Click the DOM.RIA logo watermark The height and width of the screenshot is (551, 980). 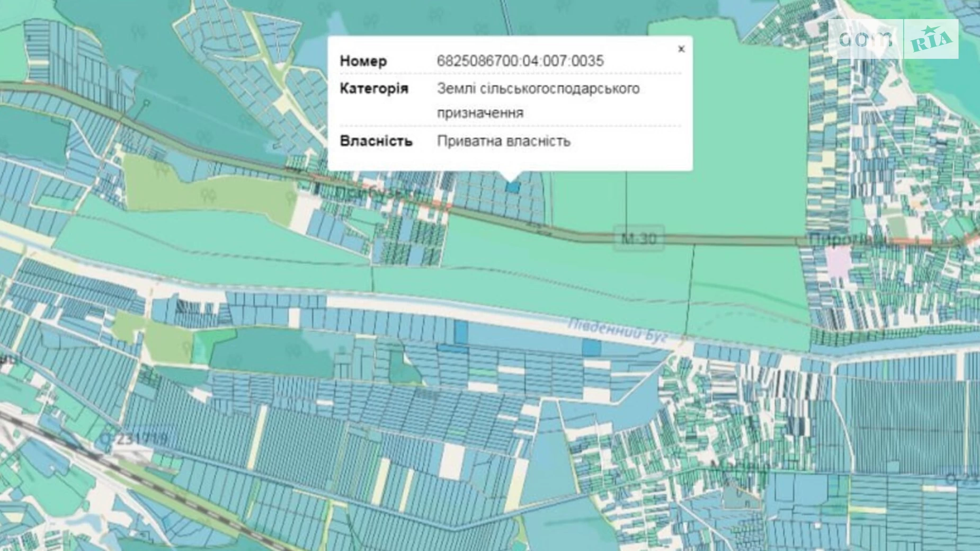pyautogui.click(x=894, y=39)
